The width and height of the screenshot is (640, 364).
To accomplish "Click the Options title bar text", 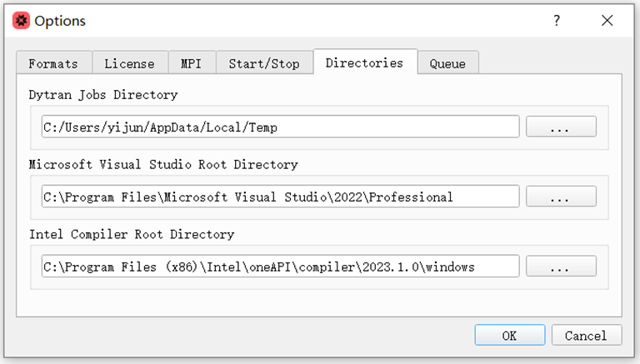I will tap(60, 21).
